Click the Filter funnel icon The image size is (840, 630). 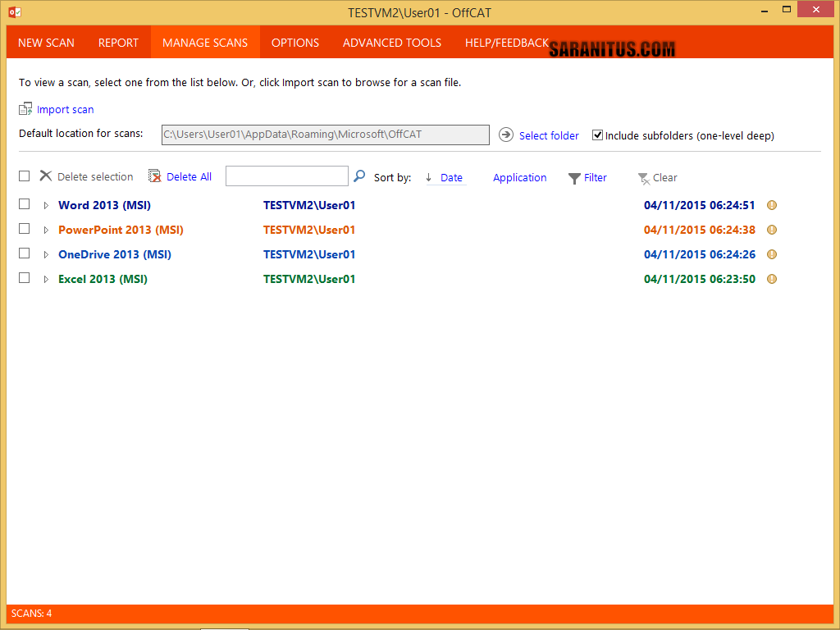574,178
